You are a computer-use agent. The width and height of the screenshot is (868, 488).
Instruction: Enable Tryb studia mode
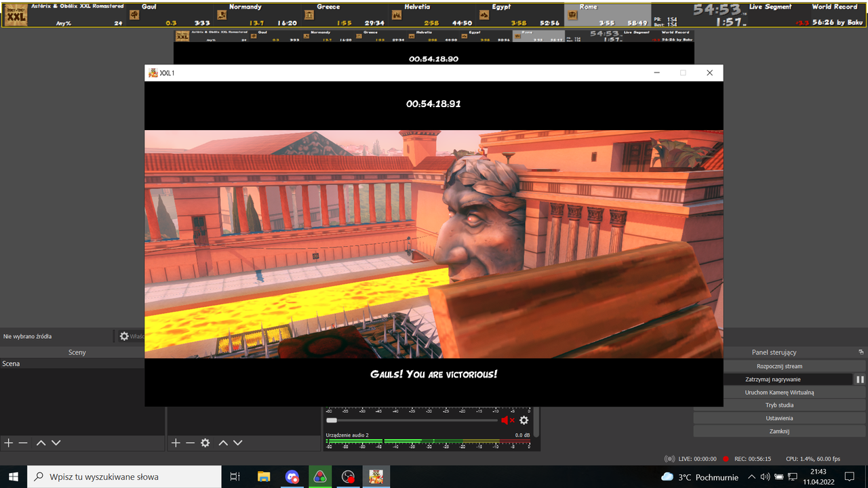(779, 405)
